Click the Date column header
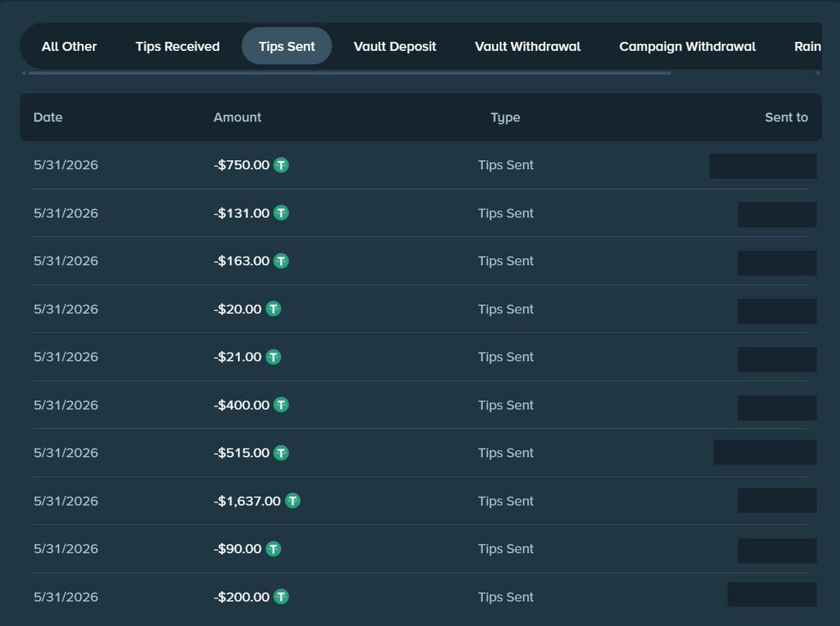Screen dimensions: 840x626 point(48,118)
